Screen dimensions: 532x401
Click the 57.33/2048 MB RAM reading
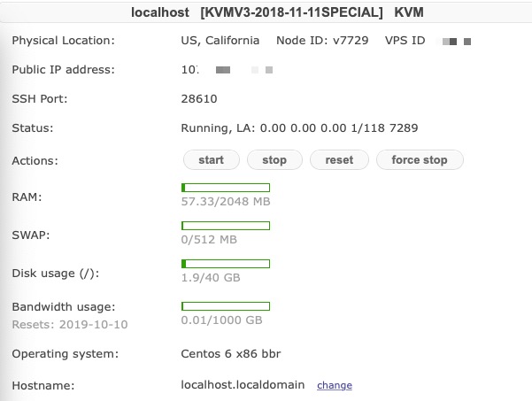(x=225, y=202)
